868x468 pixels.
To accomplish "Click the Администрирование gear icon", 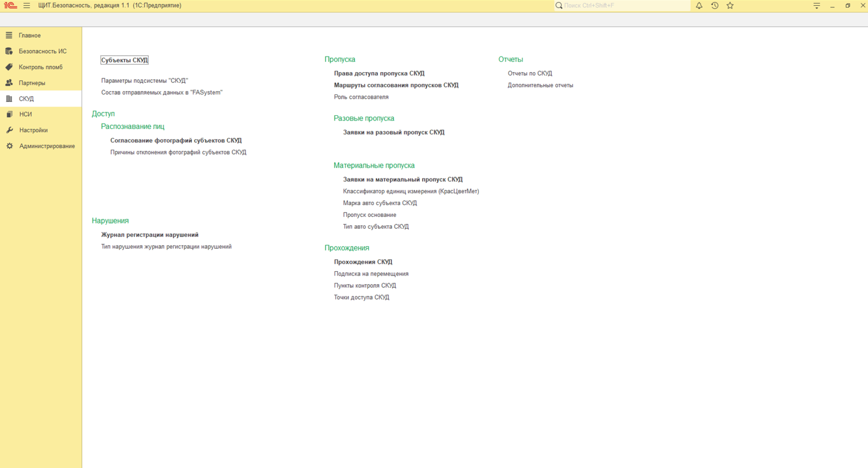I will coord(9,146).
